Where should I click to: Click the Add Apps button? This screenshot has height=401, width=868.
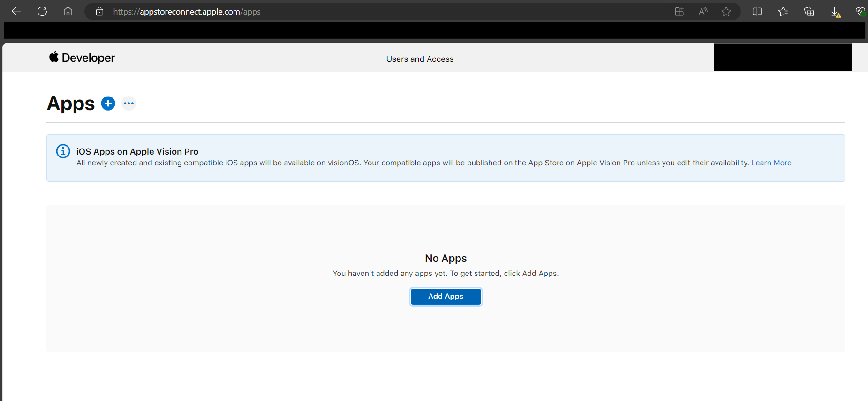[445, 297]
